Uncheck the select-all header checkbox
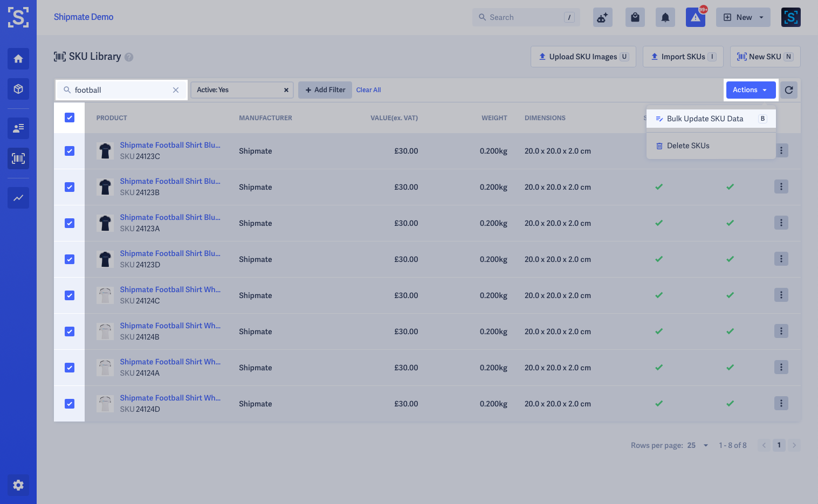The width and height of the screenshot is (818, 504). tap(70, 118)
